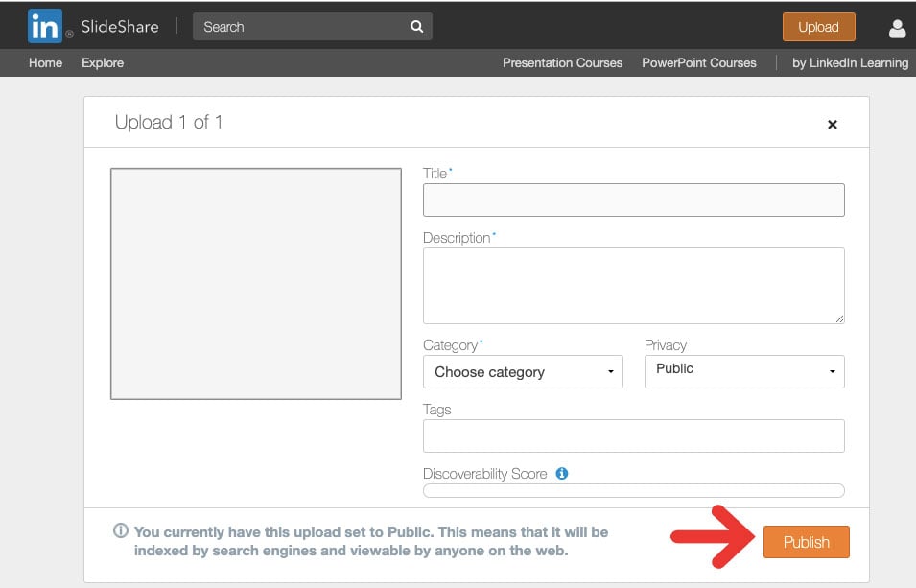Open the Explore menu item
916x588 pixels.
pos(103,62)
